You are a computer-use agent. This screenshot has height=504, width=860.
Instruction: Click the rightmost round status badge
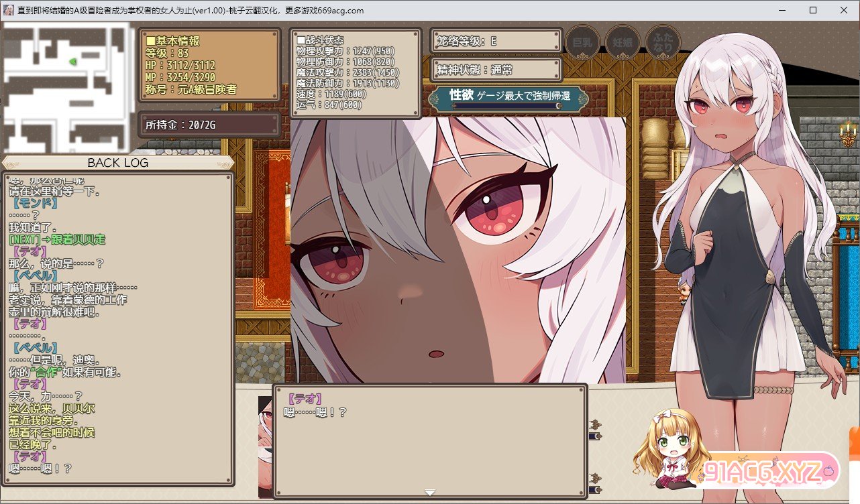[x=662, y=42]
